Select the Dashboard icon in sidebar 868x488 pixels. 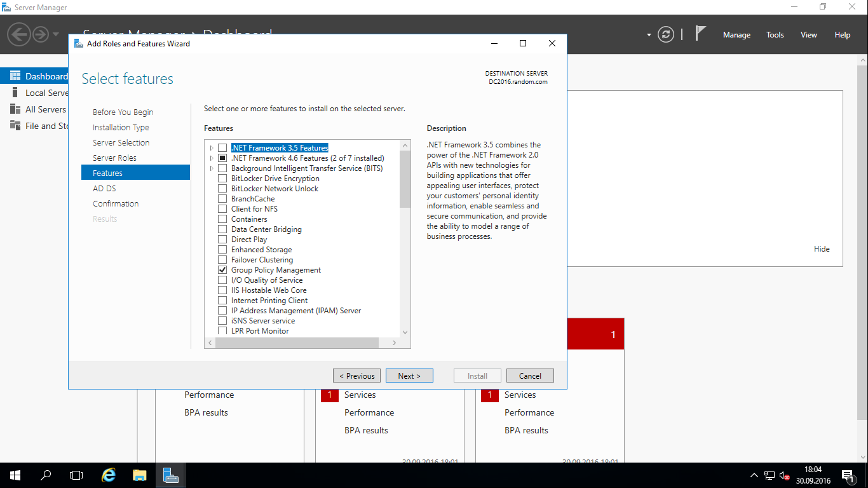coord(15,76)
